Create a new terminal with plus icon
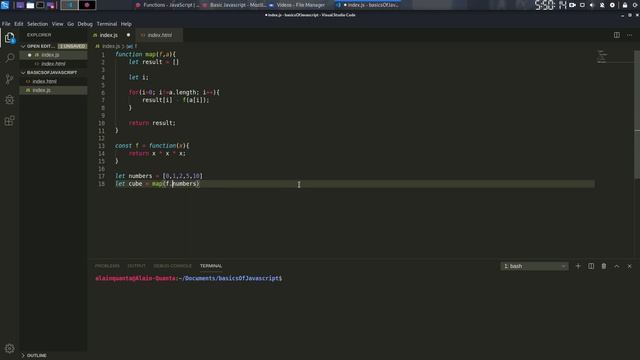The height and width of the screenshot is (360, 640). 578,266
